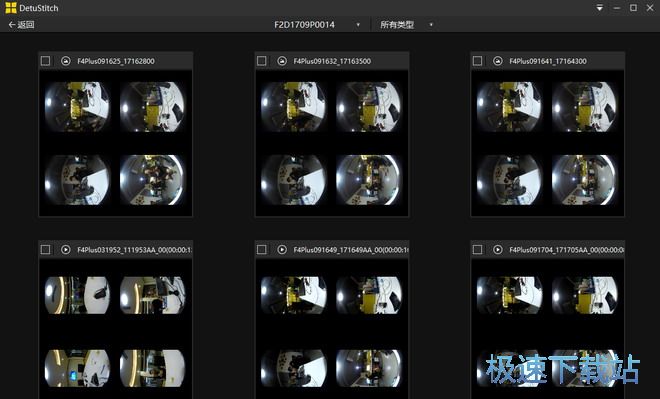The width and height of the screenshot is (660, 399).
Task: Click the photo type icon of F4Plus091641_17164300
Action: coord(498,61)
